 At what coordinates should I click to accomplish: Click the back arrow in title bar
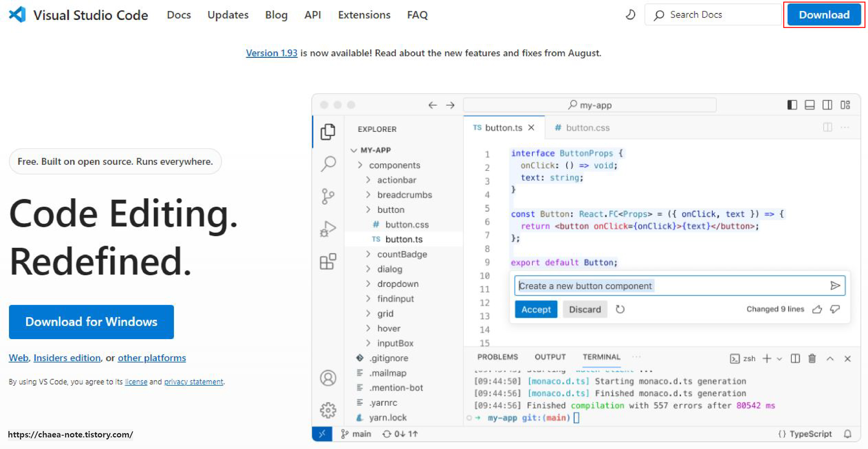coord(433,105)
